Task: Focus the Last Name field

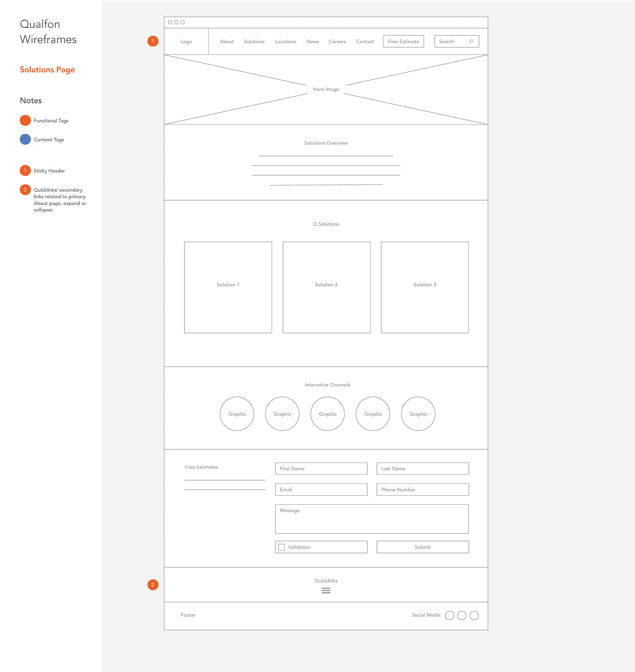Action: tap(423, 468)
